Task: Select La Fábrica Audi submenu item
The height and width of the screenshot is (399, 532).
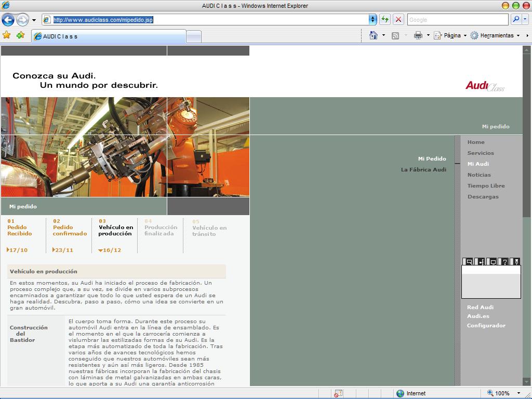Action: (x=423, y=169)
